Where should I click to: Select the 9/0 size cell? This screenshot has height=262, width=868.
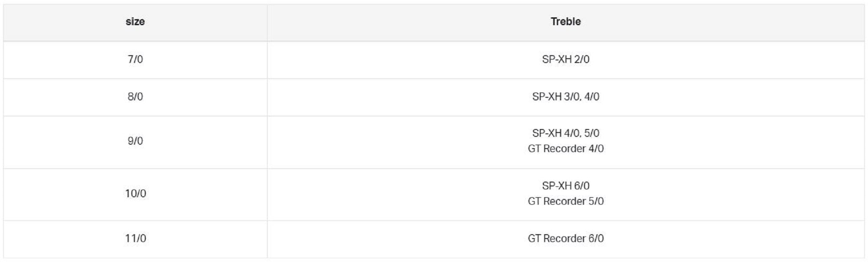click(135, 141)
